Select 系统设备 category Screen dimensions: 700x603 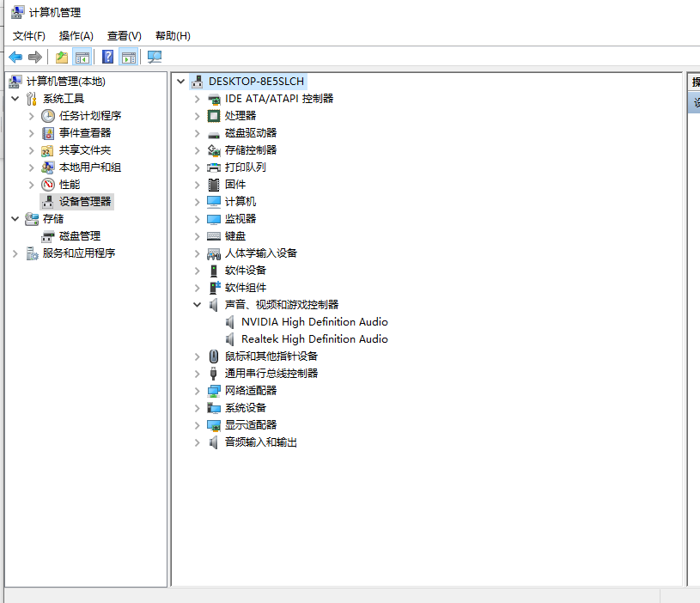point(246,408)
